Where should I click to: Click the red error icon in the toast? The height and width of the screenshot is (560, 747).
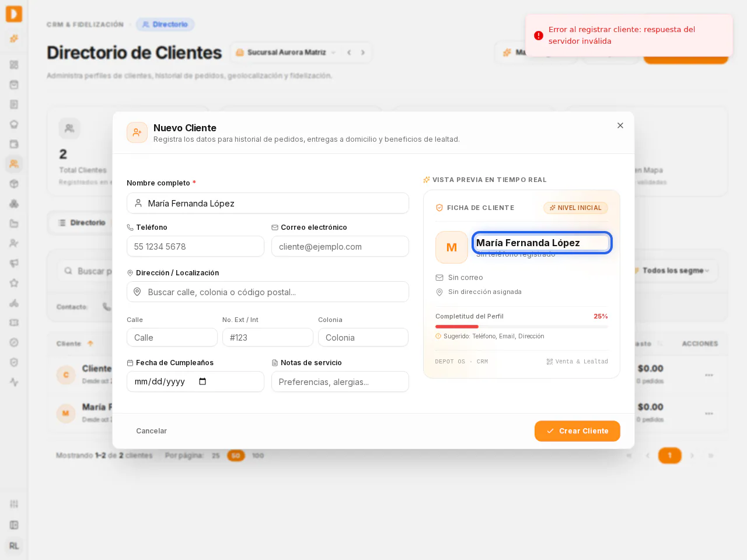[x=539, y=36]
